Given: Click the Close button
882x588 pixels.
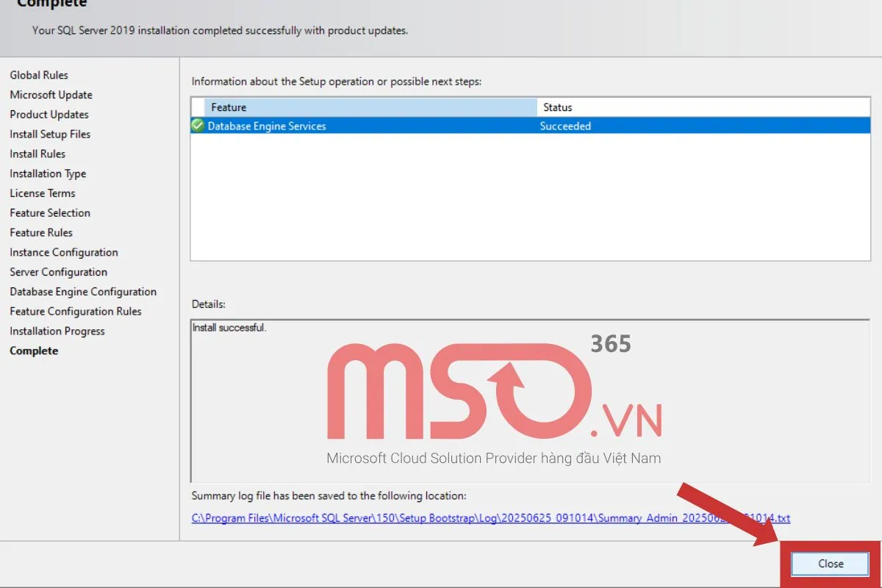Looking at the screenshot, I should (829, 563).
